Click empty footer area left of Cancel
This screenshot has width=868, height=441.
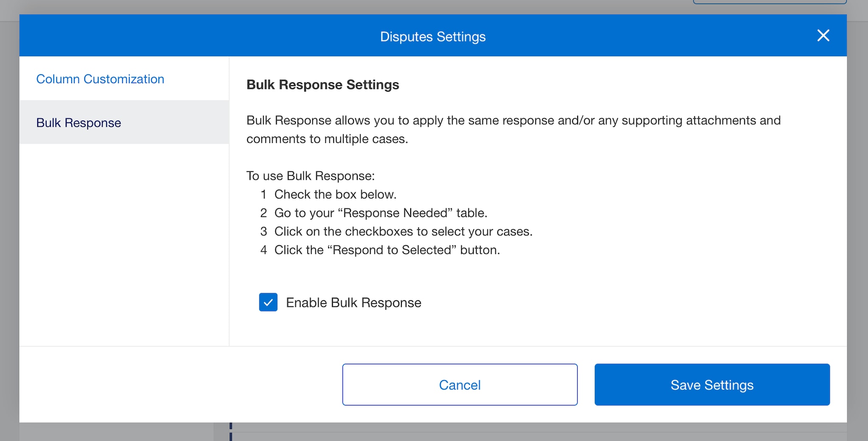pyautogui.click(x=178, y=385)
